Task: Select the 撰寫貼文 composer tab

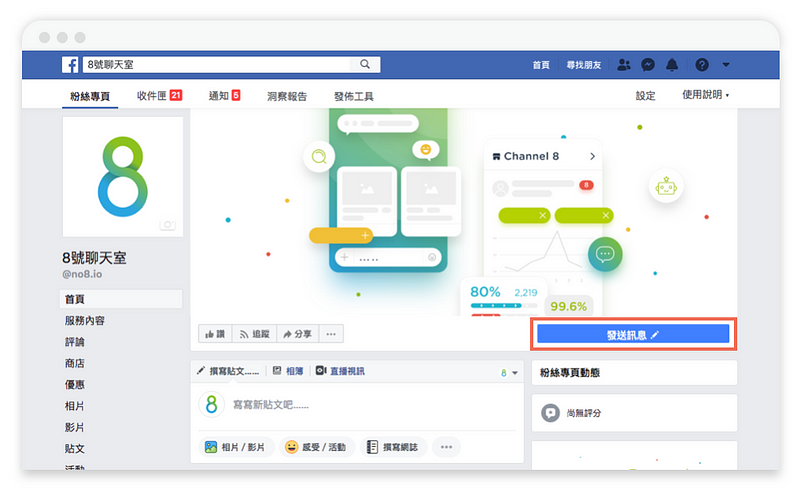Action: pyautogui.click(x=228, y=371)
